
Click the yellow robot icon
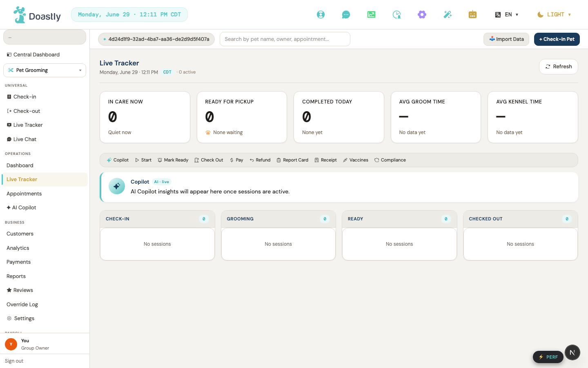[x=472, y=15]
